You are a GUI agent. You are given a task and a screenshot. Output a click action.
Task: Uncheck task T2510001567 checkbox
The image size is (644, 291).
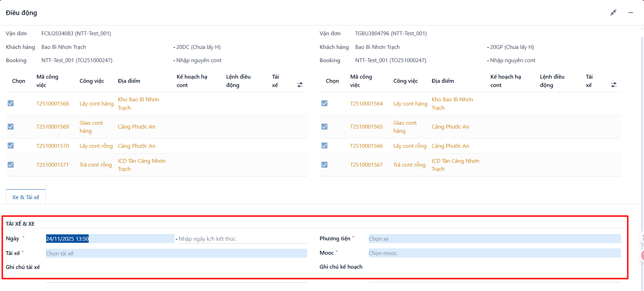click(x=325, y=165)
